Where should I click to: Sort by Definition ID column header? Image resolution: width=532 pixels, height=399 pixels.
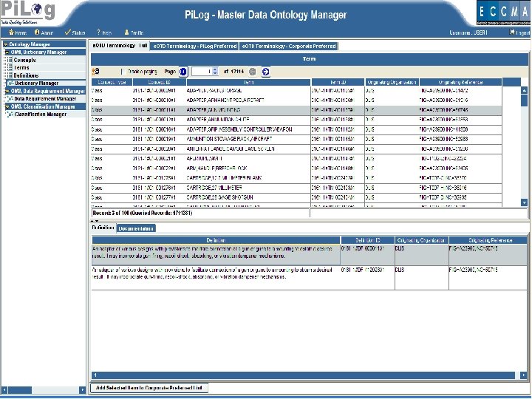click(367, 240)
